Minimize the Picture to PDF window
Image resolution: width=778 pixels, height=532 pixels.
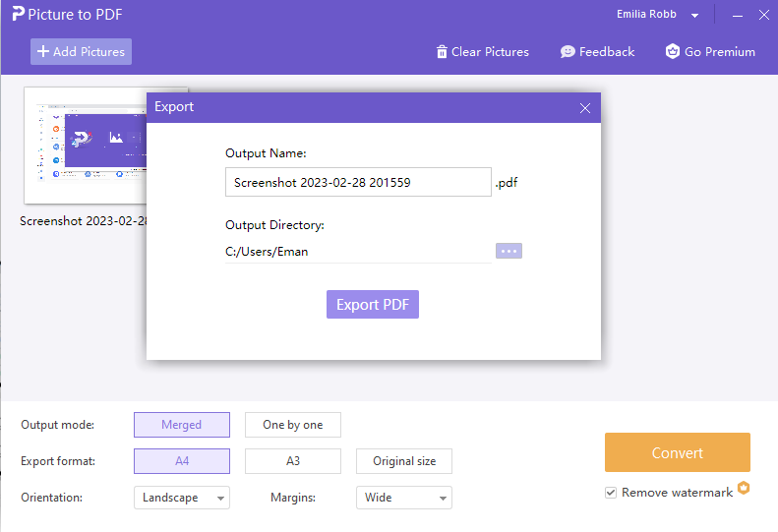(x=738, y=15)
